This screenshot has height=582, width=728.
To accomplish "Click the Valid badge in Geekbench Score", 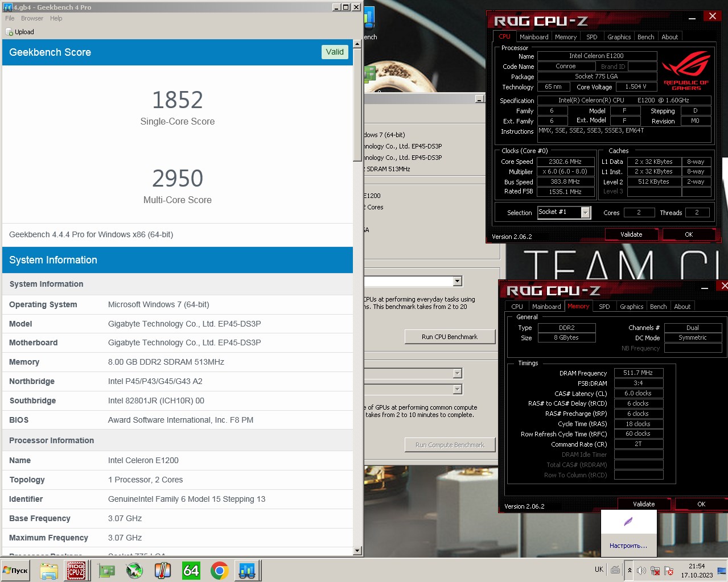I will point(335,52).
